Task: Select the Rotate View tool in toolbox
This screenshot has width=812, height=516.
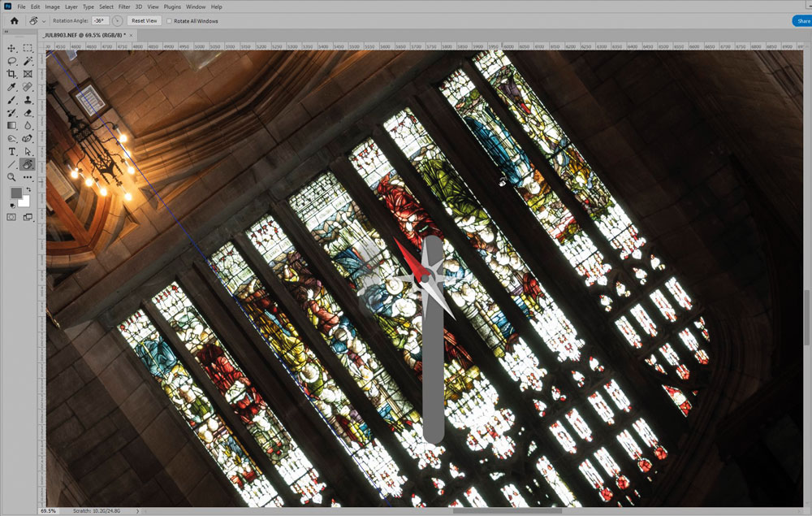Action: 28,164
